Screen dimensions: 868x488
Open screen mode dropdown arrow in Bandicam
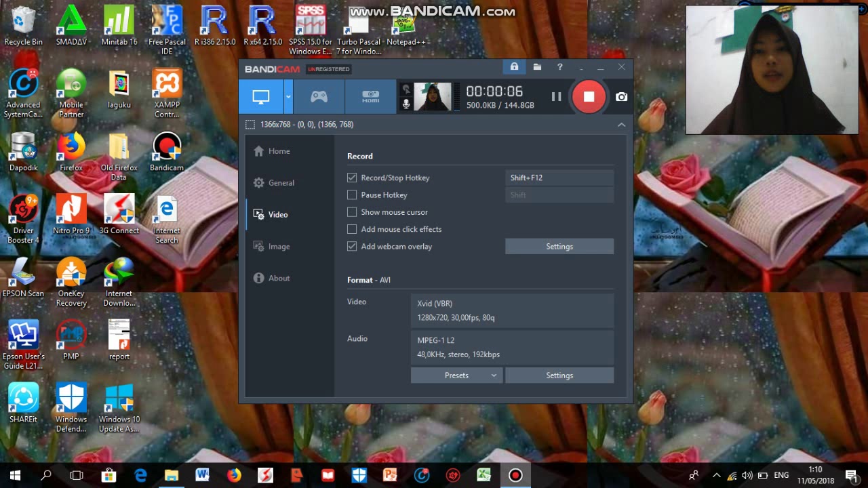288,97
